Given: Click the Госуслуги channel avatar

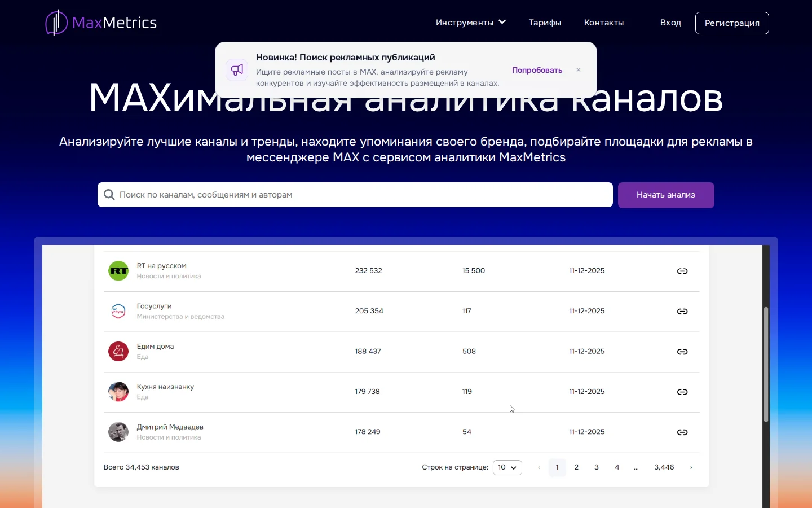Looking at the screenshot, I should [x=118, y=311].
